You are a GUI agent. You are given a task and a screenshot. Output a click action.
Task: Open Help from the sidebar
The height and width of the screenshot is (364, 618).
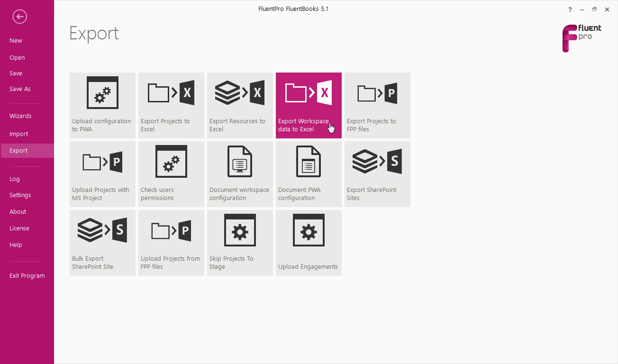click(16, 245)
